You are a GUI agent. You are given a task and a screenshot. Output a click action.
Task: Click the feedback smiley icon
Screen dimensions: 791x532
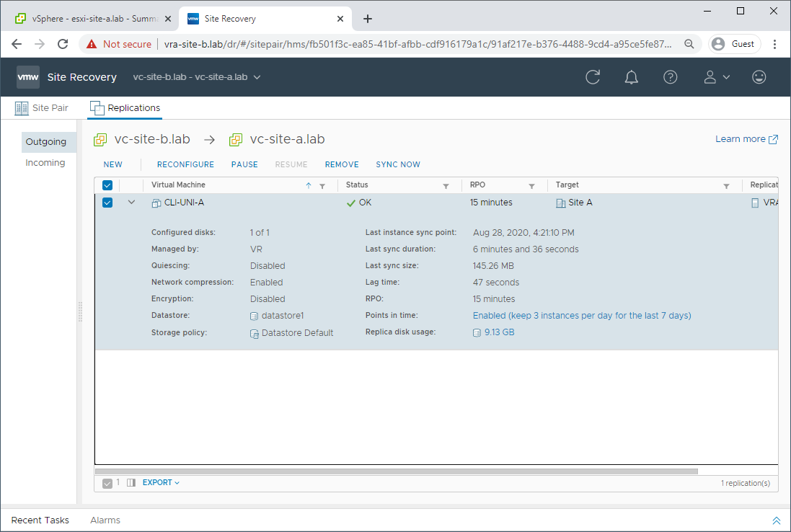tap(759, 77)
